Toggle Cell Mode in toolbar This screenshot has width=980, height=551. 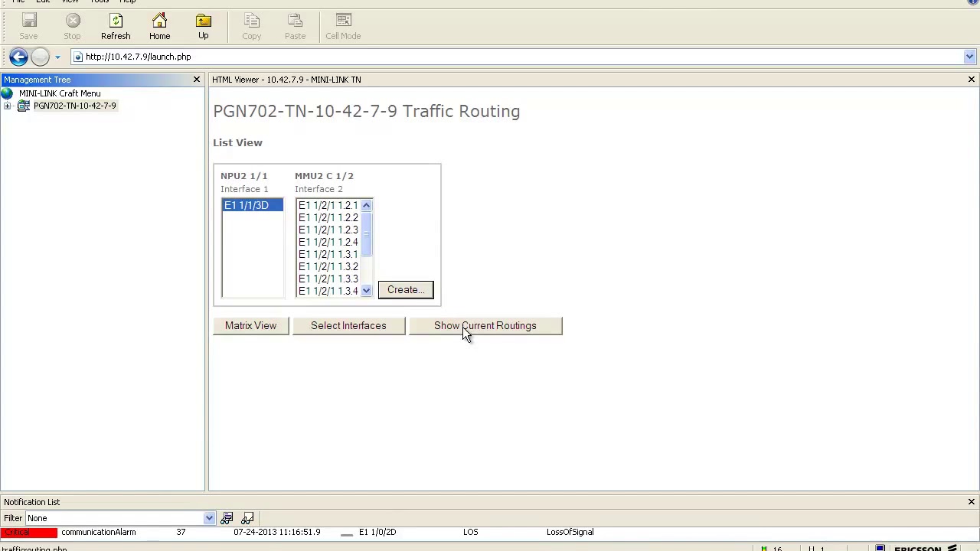tap(343, 26)
